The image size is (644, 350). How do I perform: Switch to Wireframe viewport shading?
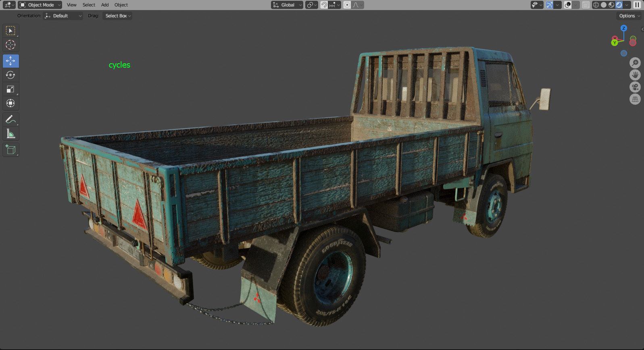pos(596,5)
